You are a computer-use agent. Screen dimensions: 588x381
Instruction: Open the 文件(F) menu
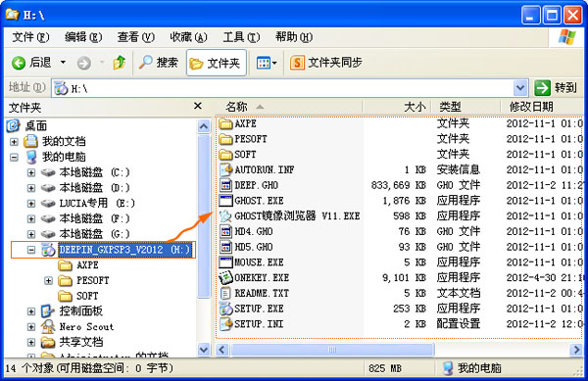pos(30,37)
